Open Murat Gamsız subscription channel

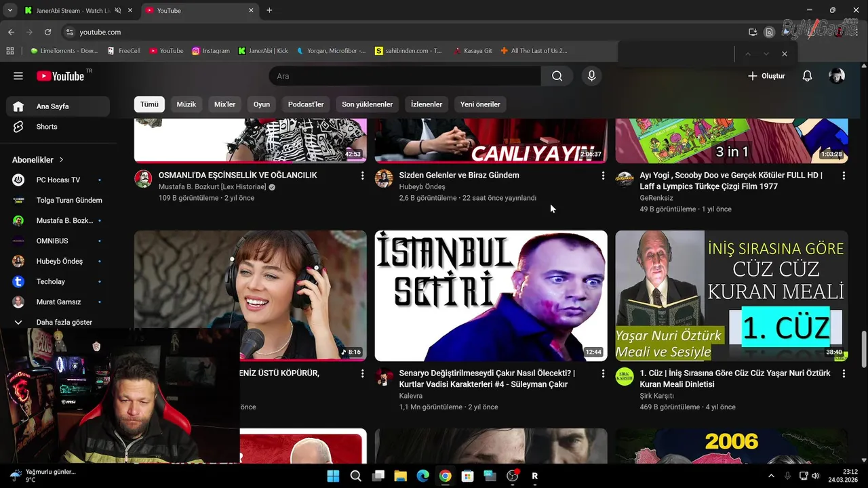(x=58, y=302)
